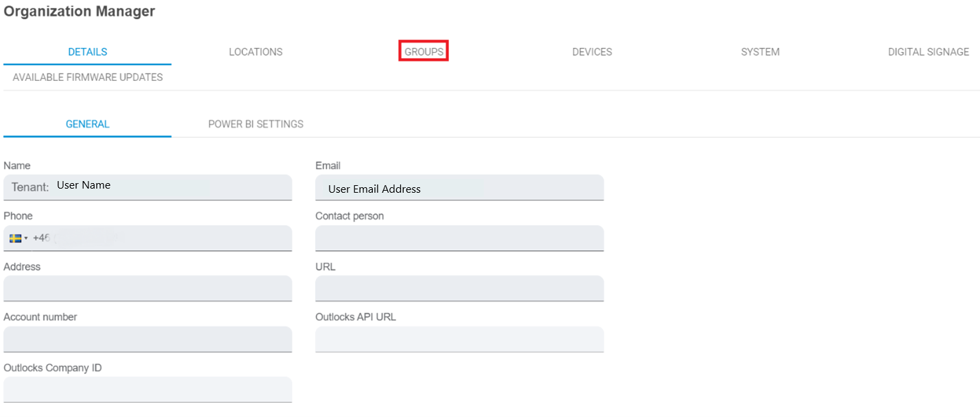Click the Account number field
Viewport: 980px width, 417px height.
coord(147,339)
